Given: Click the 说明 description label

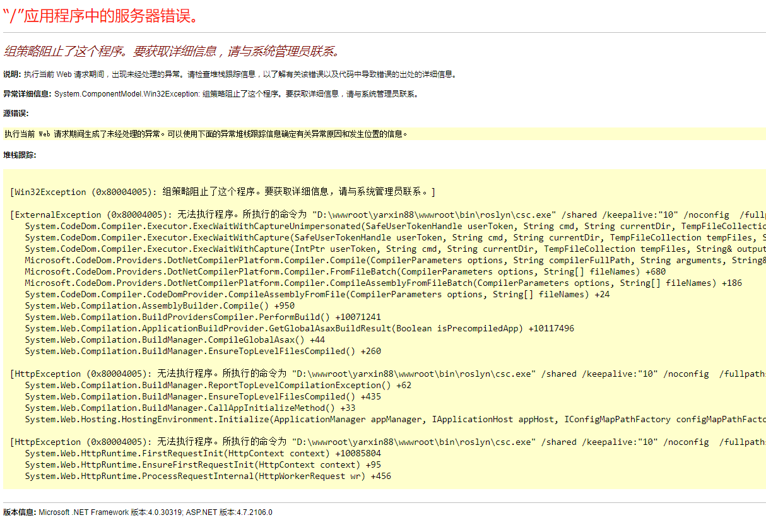Looking at the screenshot, I should click(x=13, y=74).
